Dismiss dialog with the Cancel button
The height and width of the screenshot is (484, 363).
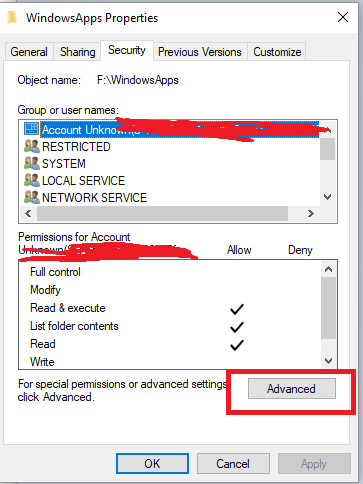(x=233, y=463)
